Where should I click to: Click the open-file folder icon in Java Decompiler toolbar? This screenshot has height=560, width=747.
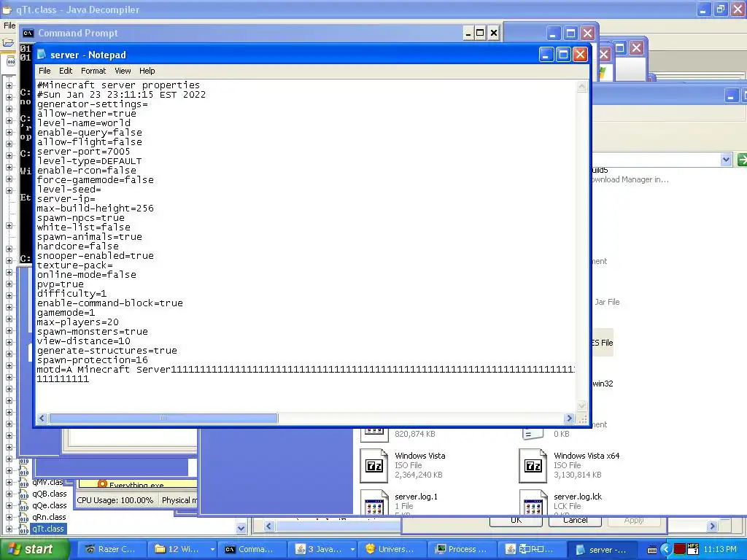(x=8, y=43)
